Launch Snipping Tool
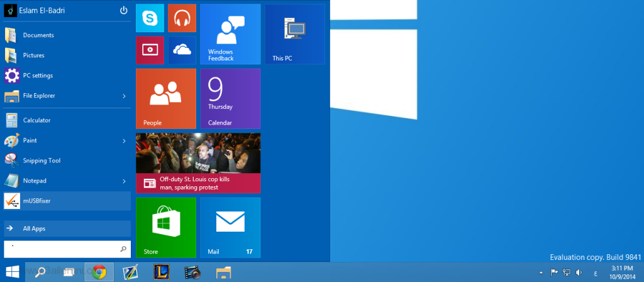Viewport: 644px width, 282px height. point(67,161)
